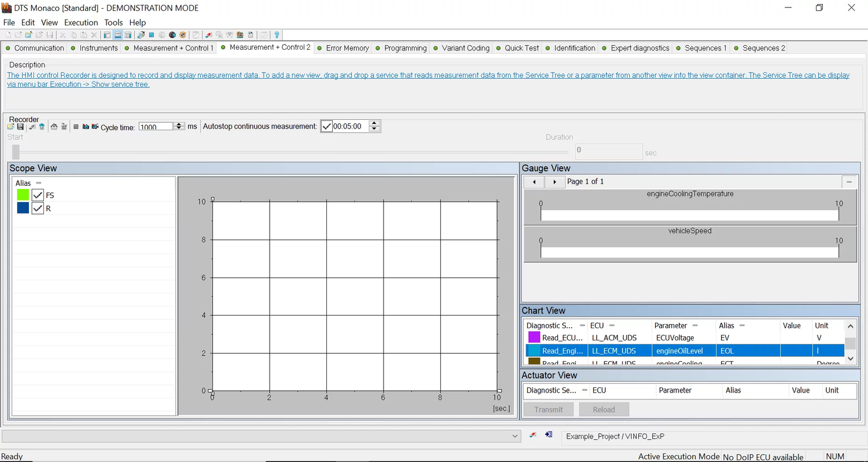
Task: Click the eraser icon beside the bottom combo box
Action: (532, 435)
